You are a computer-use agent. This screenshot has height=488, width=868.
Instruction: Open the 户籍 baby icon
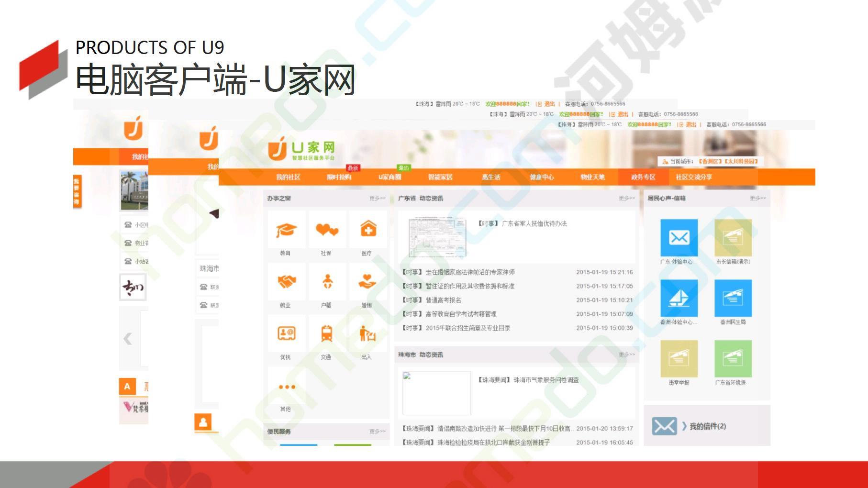327,281
